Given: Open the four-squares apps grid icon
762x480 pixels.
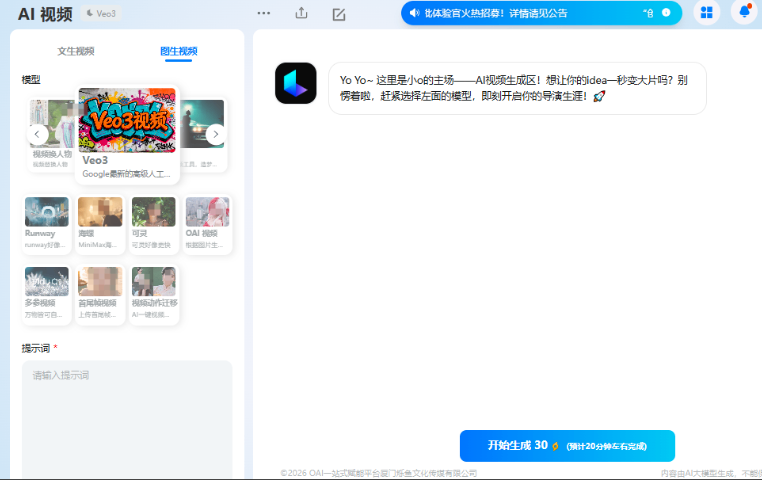Looking at the screenshot, I should tap(707, 12).
